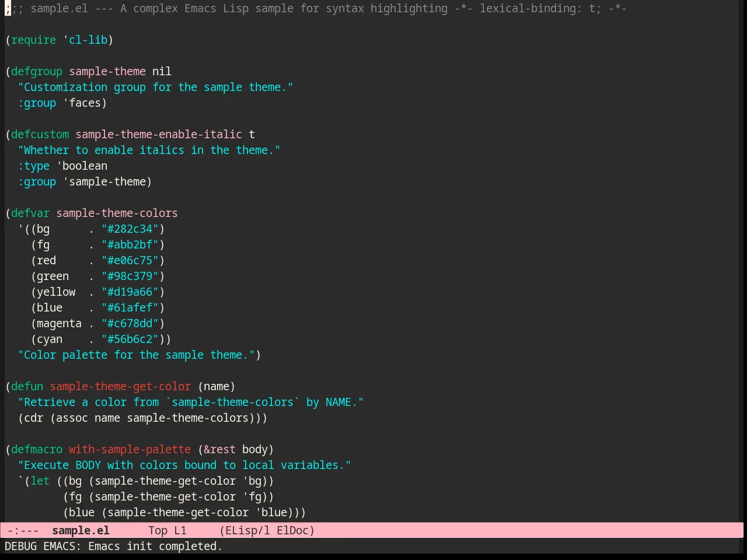Click on 'boolean symbol
This screenshot has height=560, width=747.
[82, 166]
